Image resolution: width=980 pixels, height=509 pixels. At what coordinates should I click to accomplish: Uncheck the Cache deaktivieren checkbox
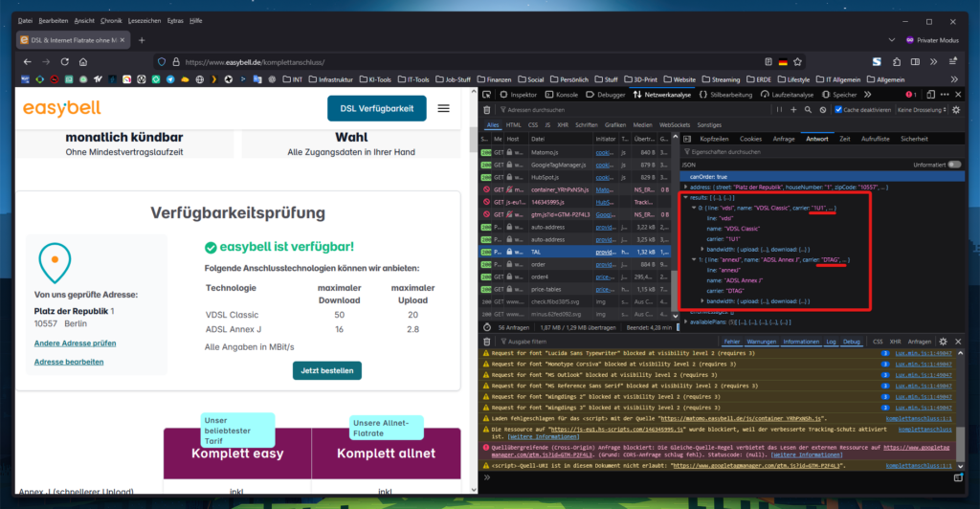coord(837,110)
